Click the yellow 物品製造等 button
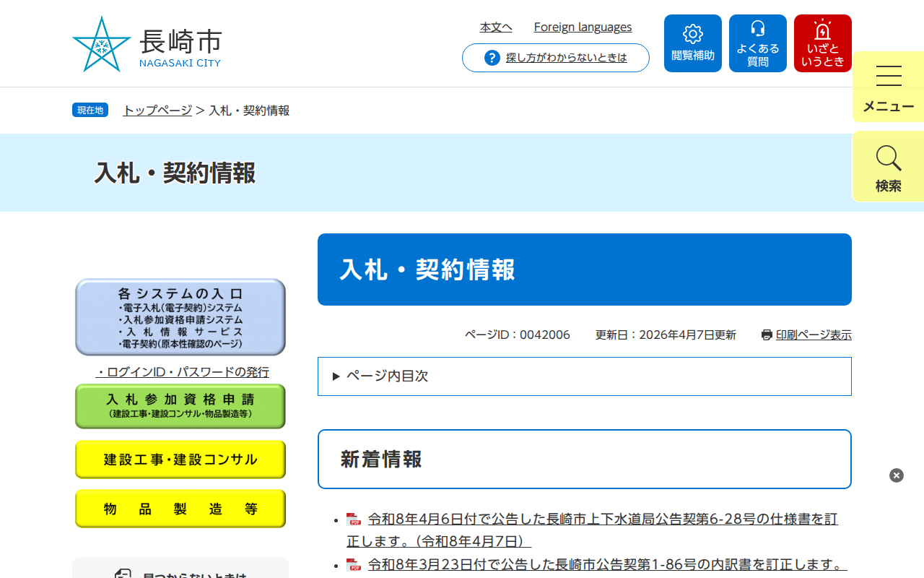924x578 pixels. pyautogui.click(x=180, y=508)
